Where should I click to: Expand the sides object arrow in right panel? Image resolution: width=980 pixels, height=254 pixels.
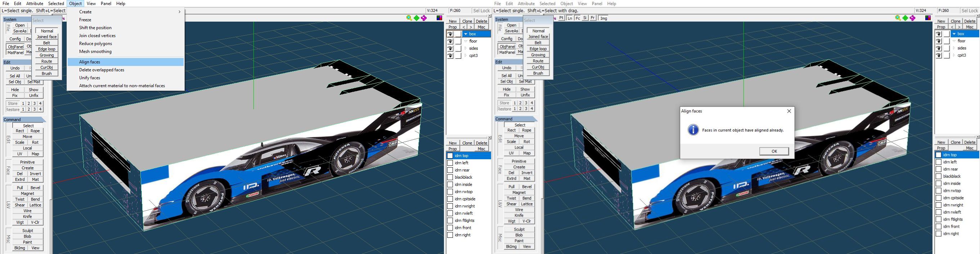(954, 48)
